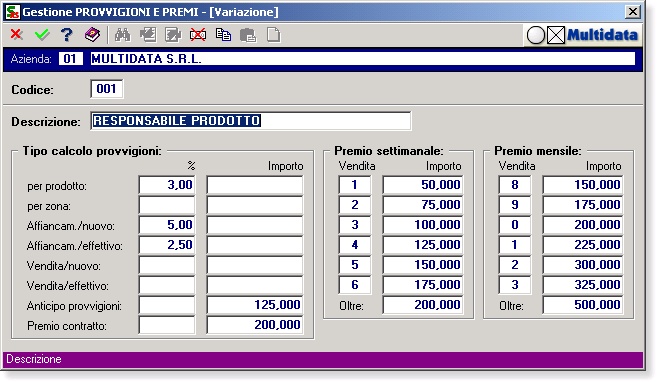Confirm with the green checkmark icon

41,35
